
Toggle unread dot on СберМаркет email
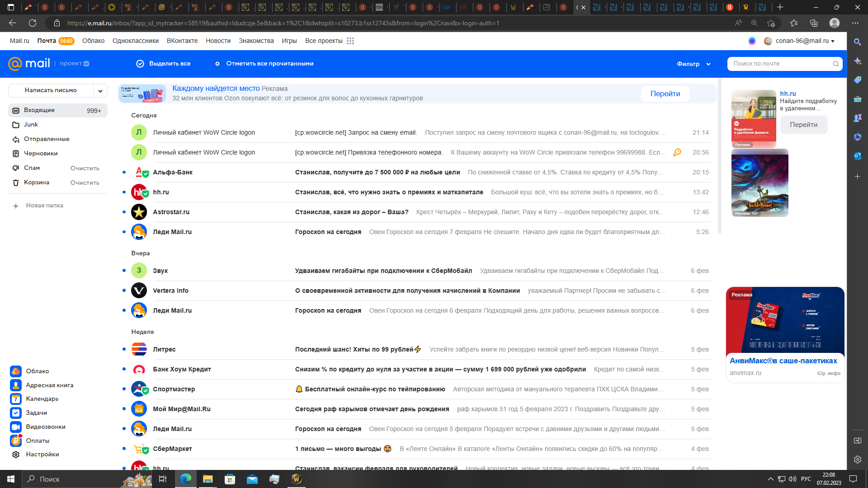(124, 449)
